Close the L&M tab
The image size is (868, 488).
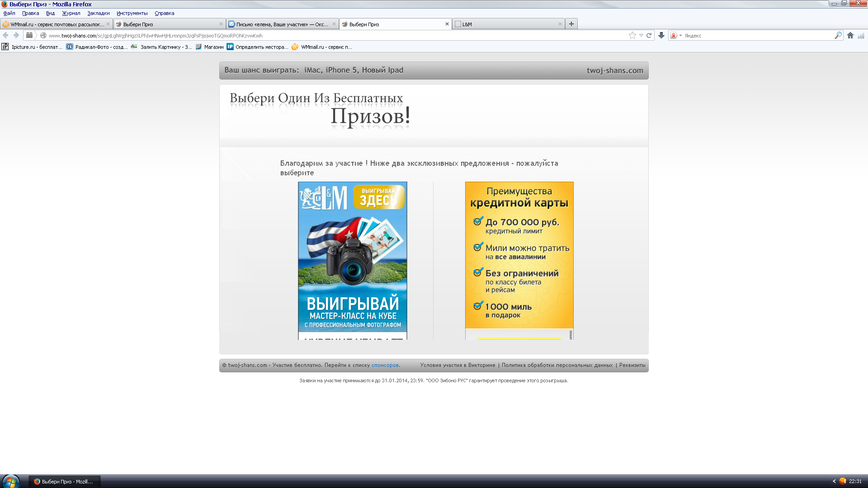[560, 24]
